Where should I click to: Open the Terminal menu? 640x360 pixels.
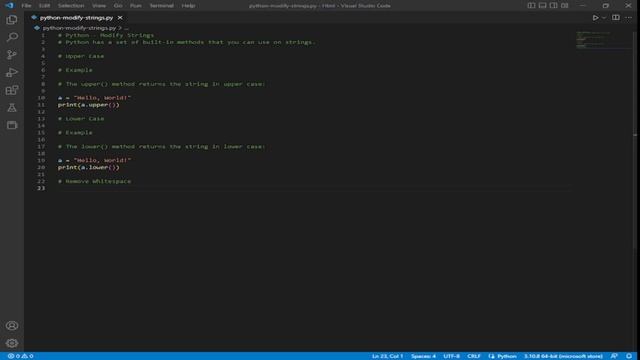tap(162, 6)
